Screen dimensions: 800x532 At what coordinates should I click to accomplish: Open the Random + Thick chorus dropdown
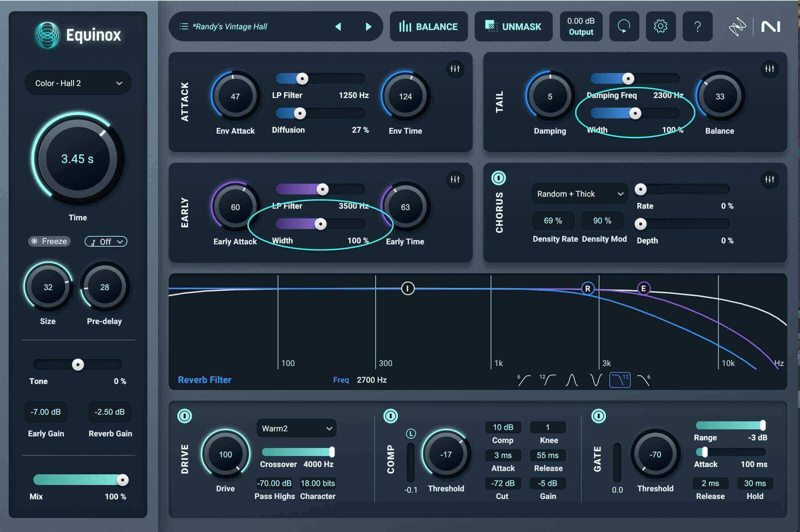point(579,194)
